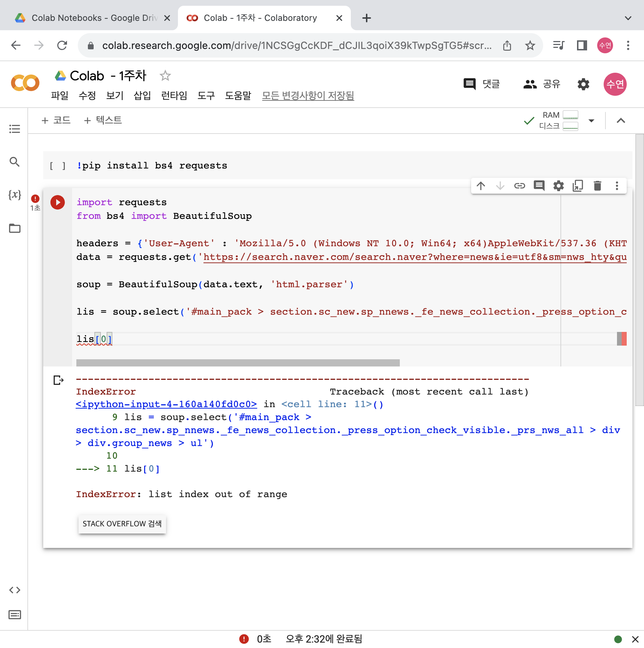The width and height of the screenshot is (644, 648).
Task: Add a new code cell (+ 코드)
Action: click(x=56, y=120)
